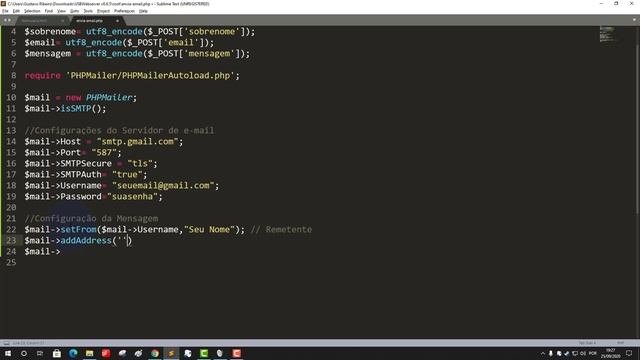This screenshot has width=640, height=360.
Task: Toggle the side bar status icon
Action: [6, 343]
